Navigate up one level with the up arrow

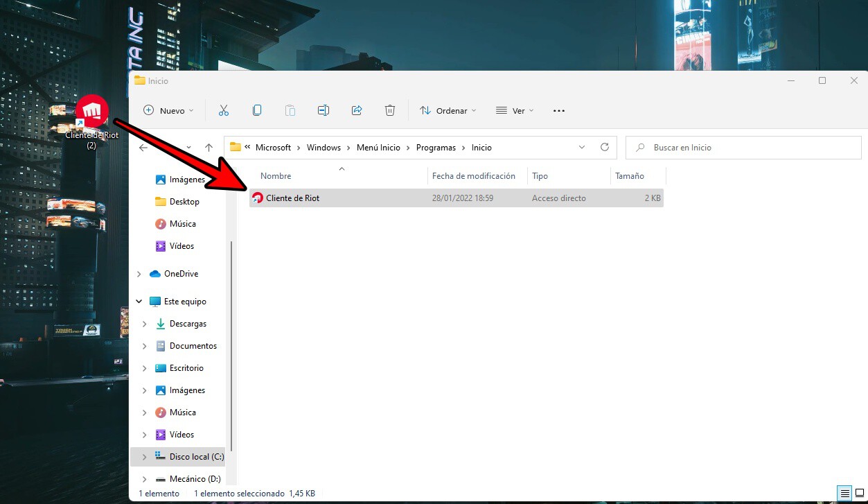[x=209, y=147]
